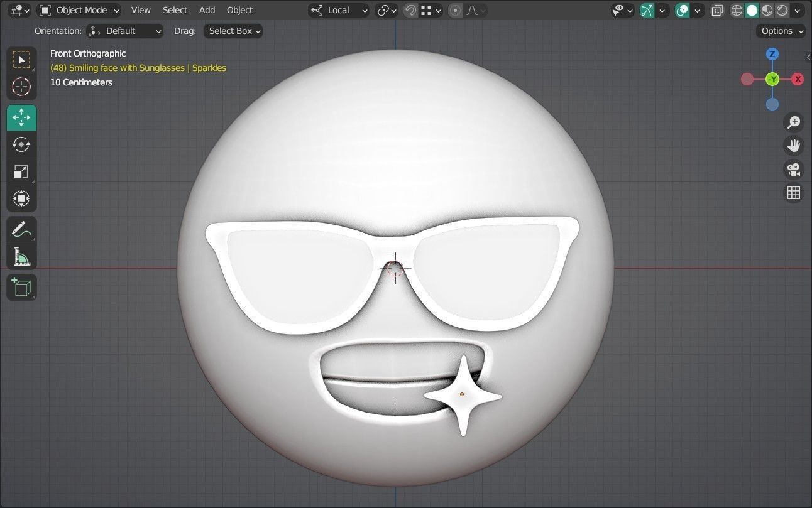Select the Rotate tool

[21, 144]
